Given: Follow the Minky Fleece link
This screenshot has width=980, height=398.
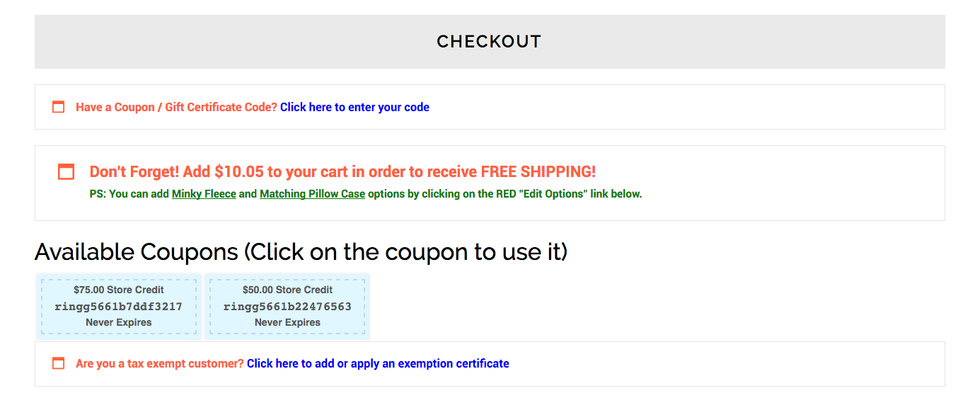Looking at the screenshot, I should coord(204,193).
